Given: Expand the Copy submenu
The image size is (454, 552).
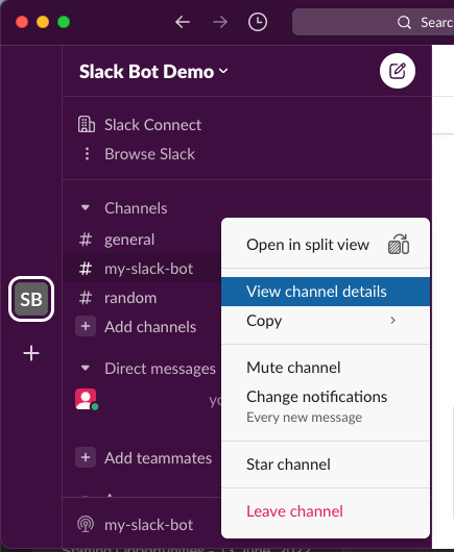Looking at the screenshot, I should (x=326, y=321).
